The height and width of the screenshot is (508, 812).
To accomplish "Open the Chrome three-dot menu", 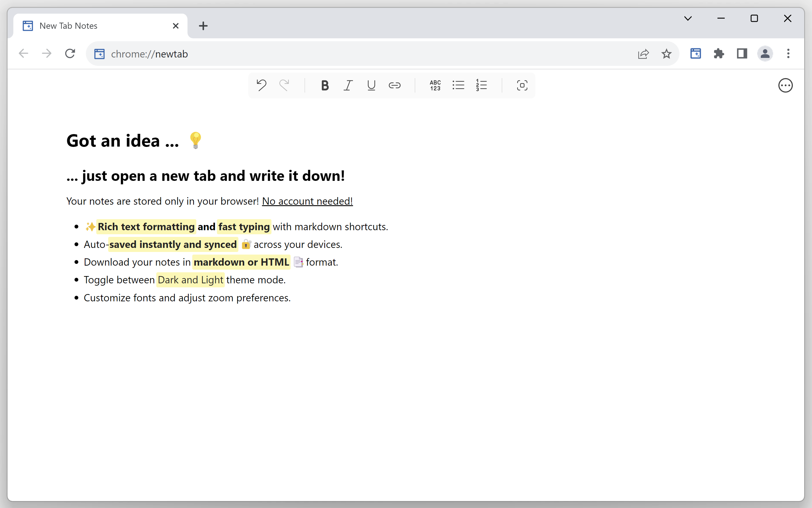I will pos(788,53).
